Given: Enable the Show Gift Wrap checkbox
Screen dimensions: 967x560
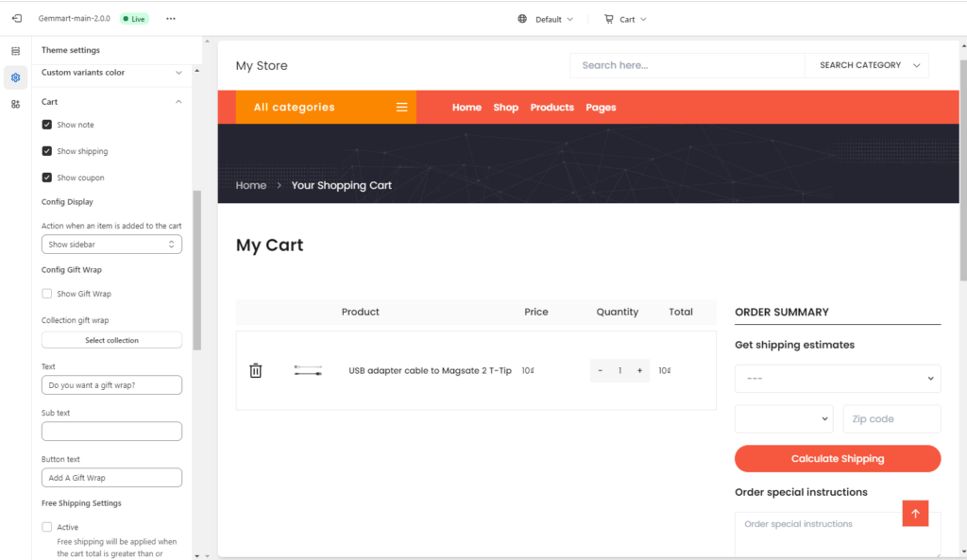Looking at the screenshot, I should [x=47, y=294].
